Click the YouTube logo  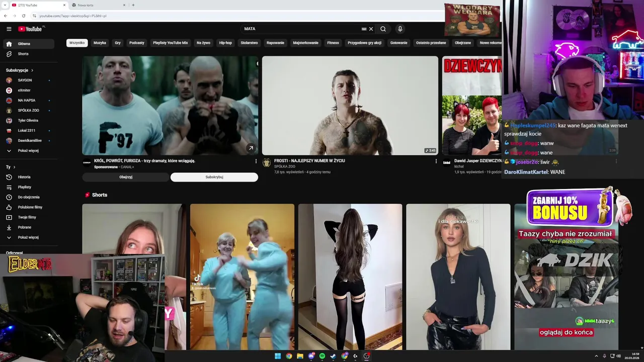click(30, 29)
